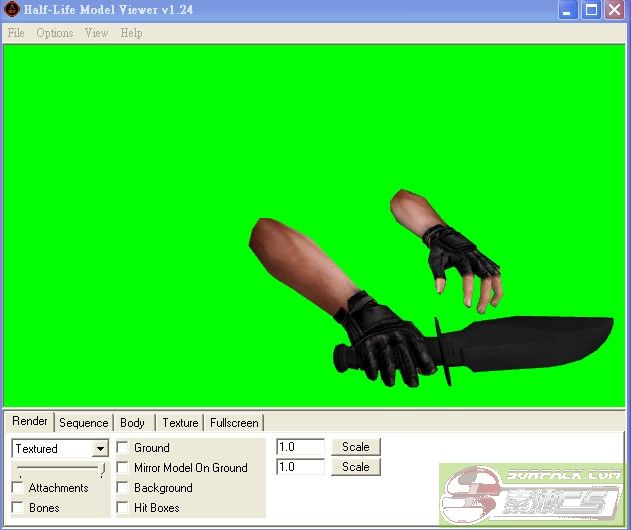Open the Options menu
Screen dimensions: 631x530
(55, 33)
